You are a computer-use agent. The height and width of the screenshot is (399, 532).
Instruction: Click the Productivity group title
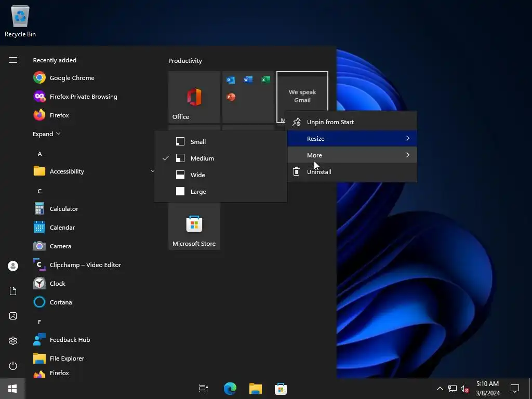coord(185,61)
